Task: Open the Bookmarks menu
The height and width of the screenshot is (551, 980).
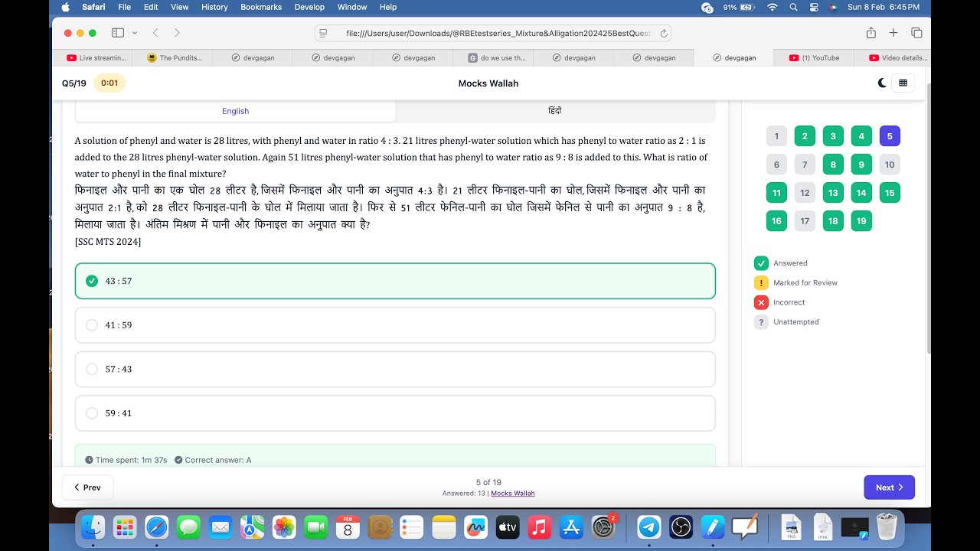Action: [x=260, y=7]
